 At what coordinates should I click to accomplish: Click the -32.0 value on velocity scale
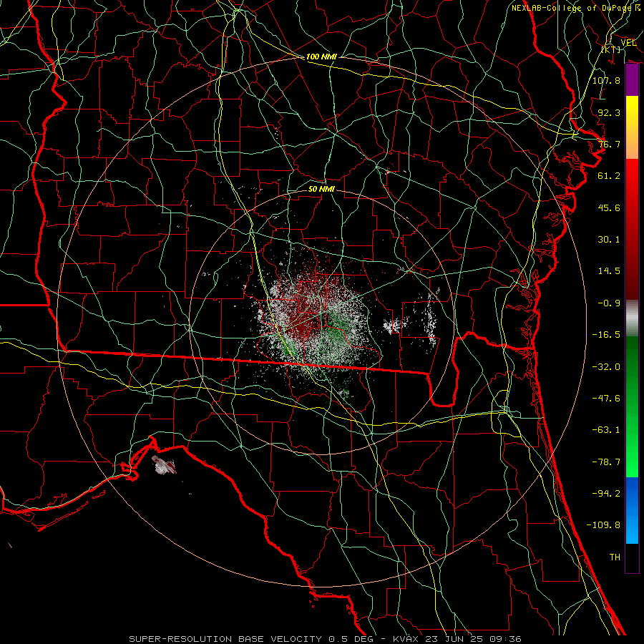pos(606,367)
